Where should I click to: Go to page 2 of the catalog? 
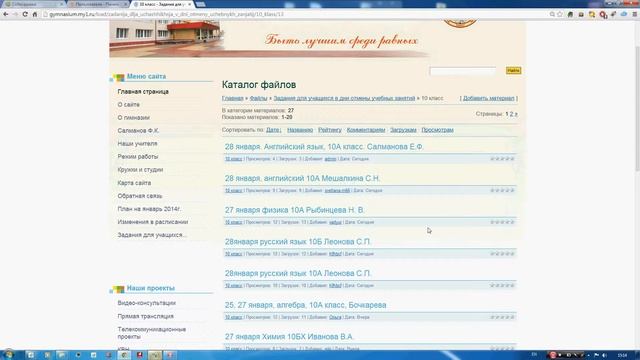[511, 114]
